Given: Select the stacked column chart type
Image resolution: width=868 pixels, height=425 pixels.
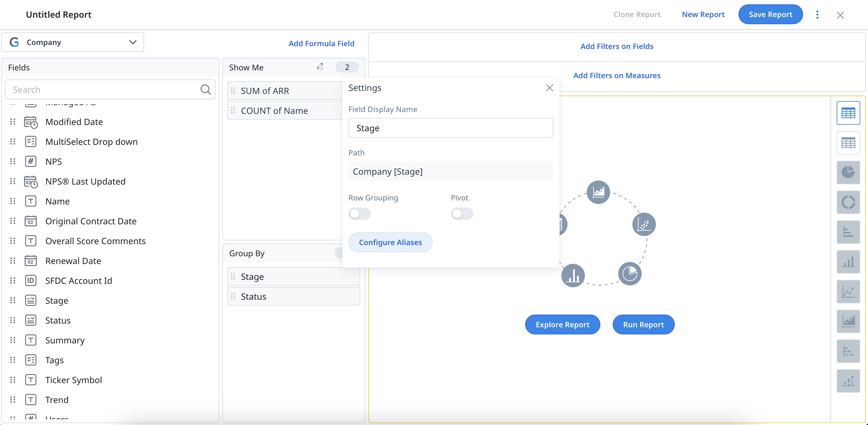Looking at the screenshot, I should (x=848, y=381).
